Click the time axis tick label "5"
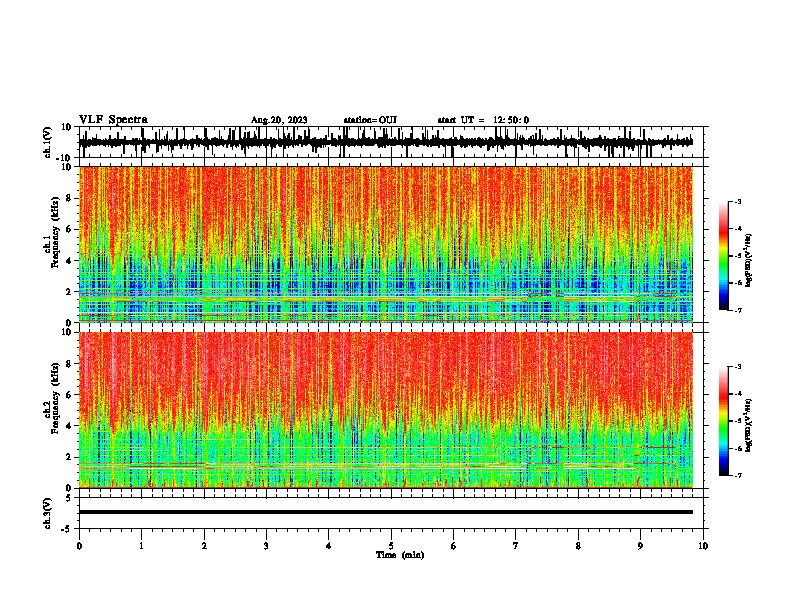Screen dimensions: 792x612 click(x=391, y=546)
